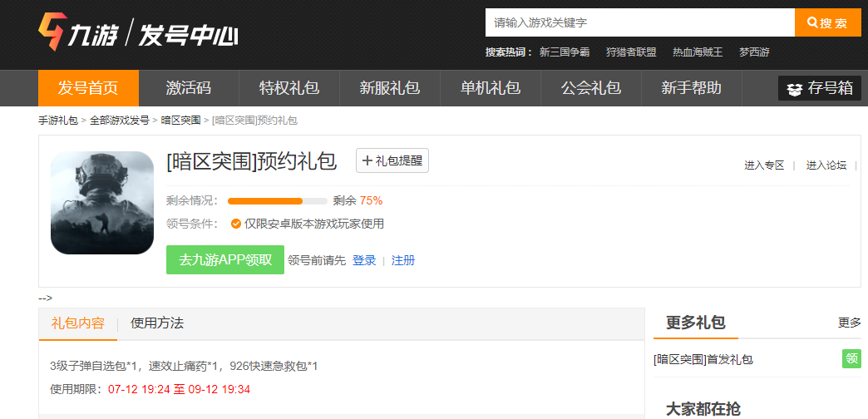Image resolution: width=868 pixels, height=419 pixels.
Task: Click the 登录 login link
Action: pos(364,260)
